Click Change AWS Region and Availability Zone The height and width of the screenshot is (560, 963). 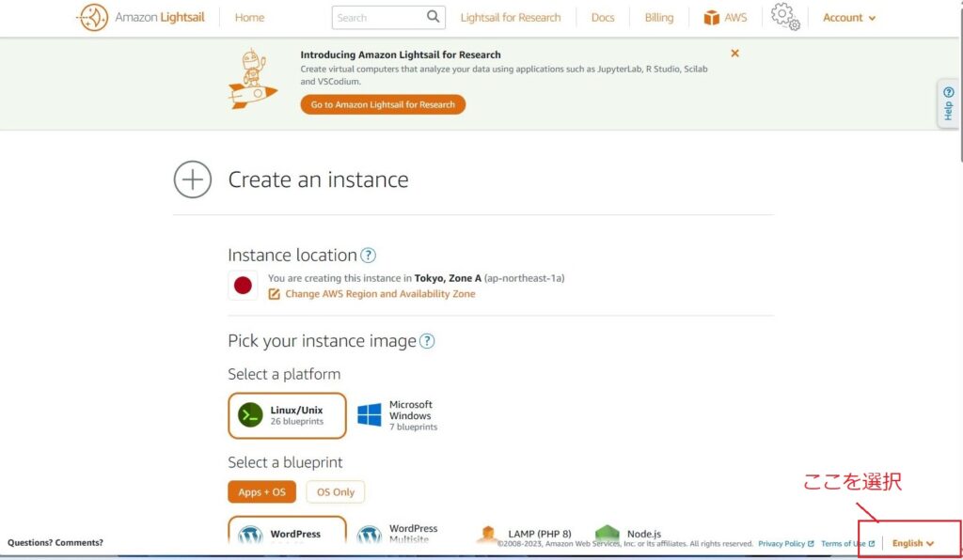[x=380, y=294]
